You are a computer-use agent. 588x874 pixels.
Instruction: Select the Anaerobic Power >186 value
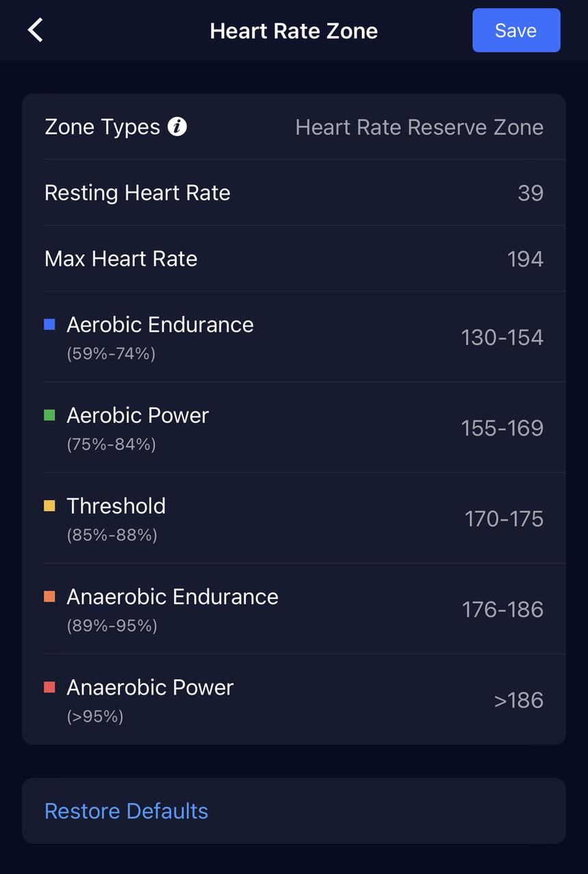[x=518, y=700]
